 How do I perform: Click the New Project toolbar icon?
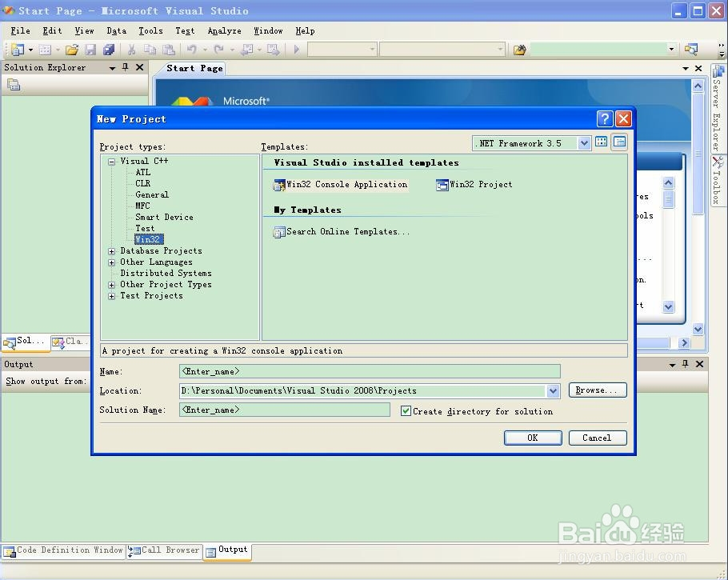[x=17, y=50]
